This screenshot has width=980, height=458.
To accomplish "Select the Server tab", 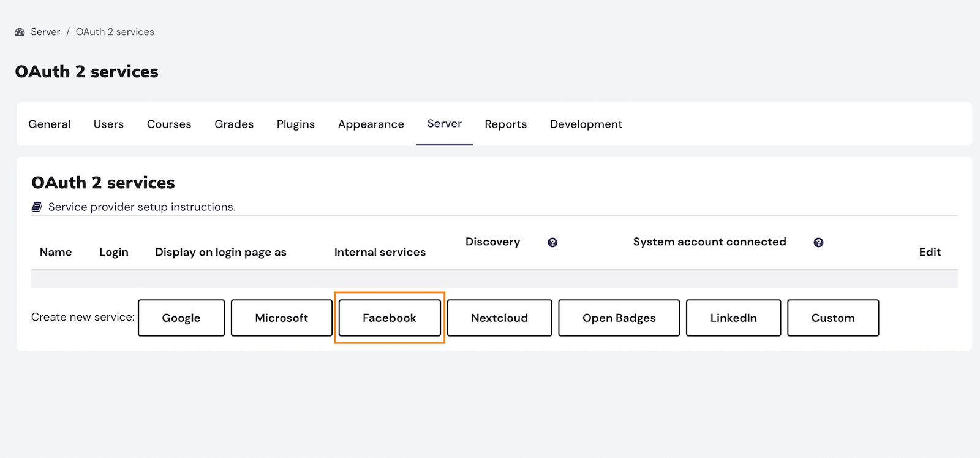I will click(445, 124).
